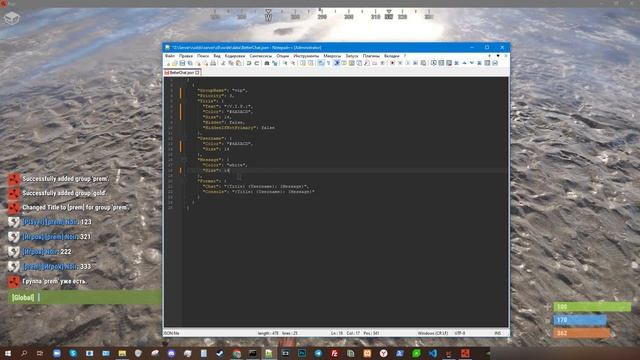This screenshot has width=640, height=360.
Task: Start macro recording with red dot icon
Action: coord(392,63)
